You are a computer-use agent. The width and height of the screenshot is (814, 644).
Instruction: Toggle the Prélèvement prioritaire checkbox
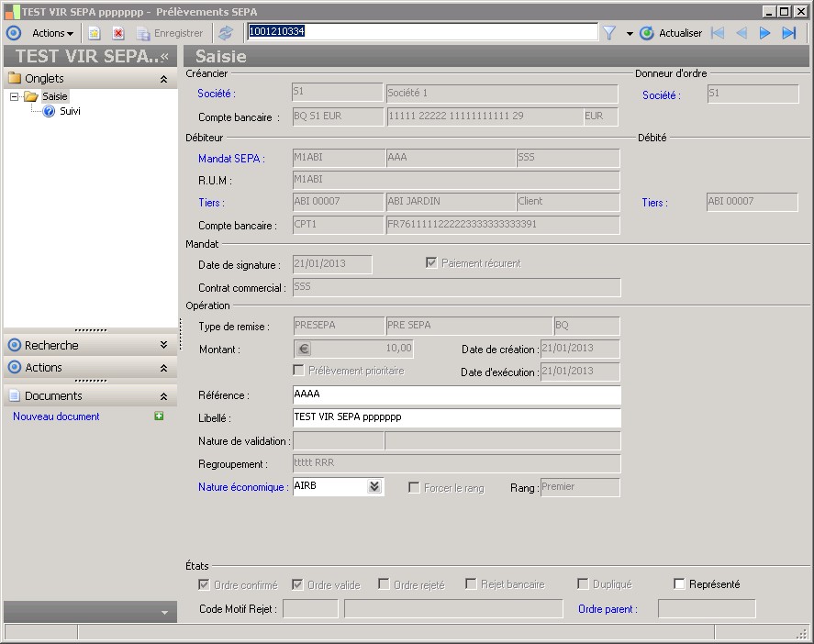click(298, 371)
